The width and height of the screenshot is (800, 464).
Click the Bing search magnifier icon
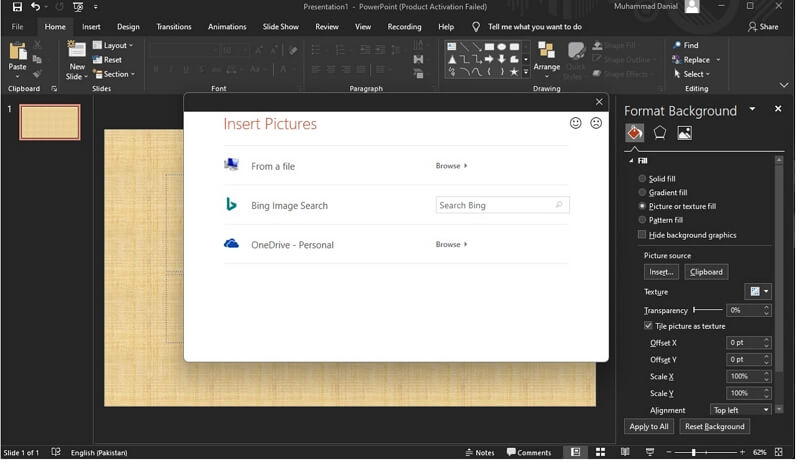559,205
